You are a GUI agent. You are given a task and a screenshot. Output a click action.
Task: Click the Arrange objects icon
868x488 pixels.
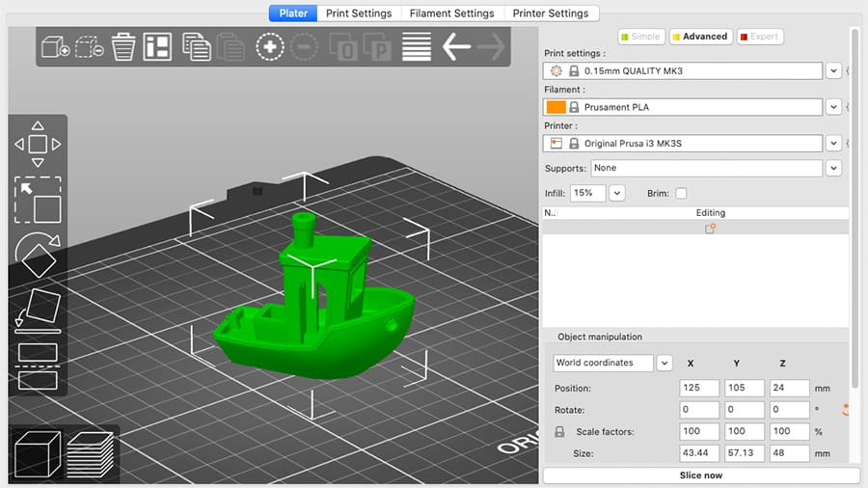click(x=157, y=47)
